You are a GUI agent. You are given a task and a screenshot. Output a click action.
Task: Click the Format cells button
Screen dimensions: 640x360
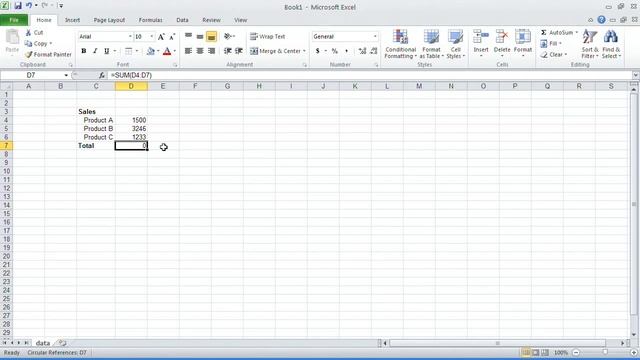pyautogui.click(x=522, y=44)
